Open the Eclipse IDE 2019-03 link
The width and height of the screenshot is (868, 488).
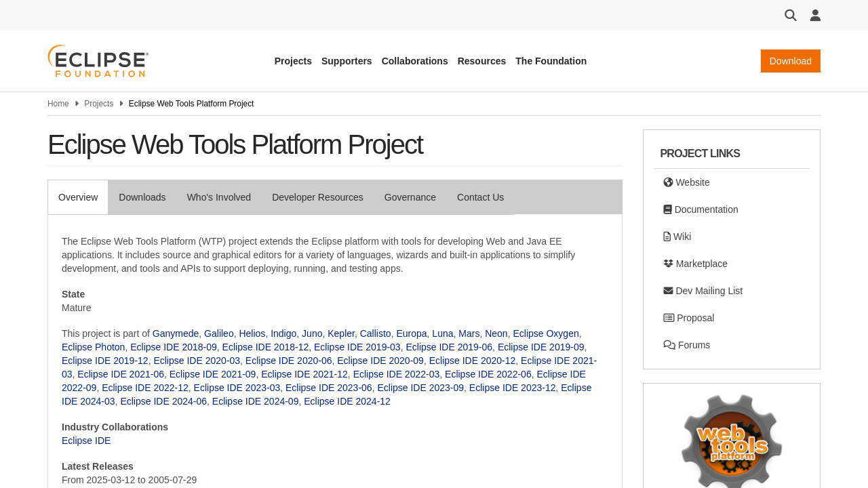point(357,347)
